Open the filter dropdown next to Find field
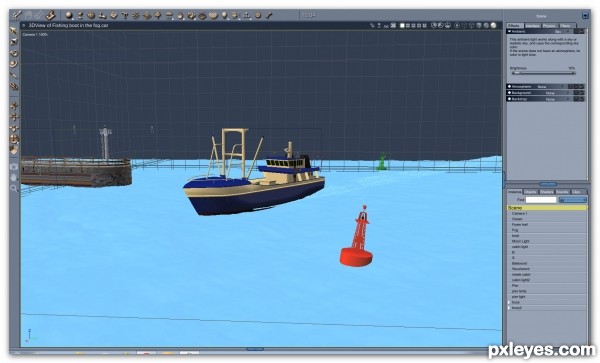 click(x=572, y=200)
